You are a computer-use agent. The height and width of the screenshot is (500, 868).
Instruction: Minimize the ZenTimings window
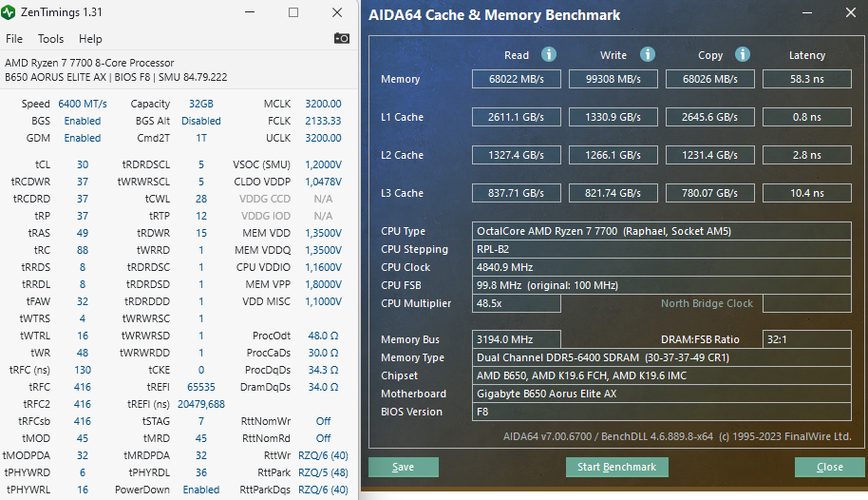coord(250,12)
